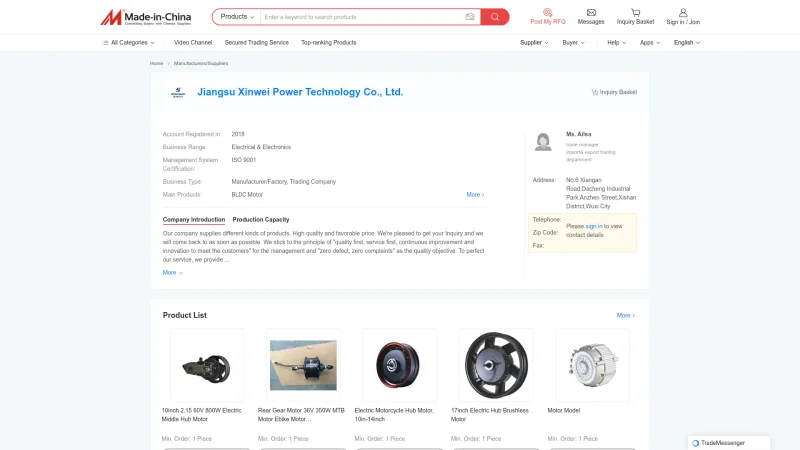Open the English language dropdown
800x450 pixels.
(687, 43)
